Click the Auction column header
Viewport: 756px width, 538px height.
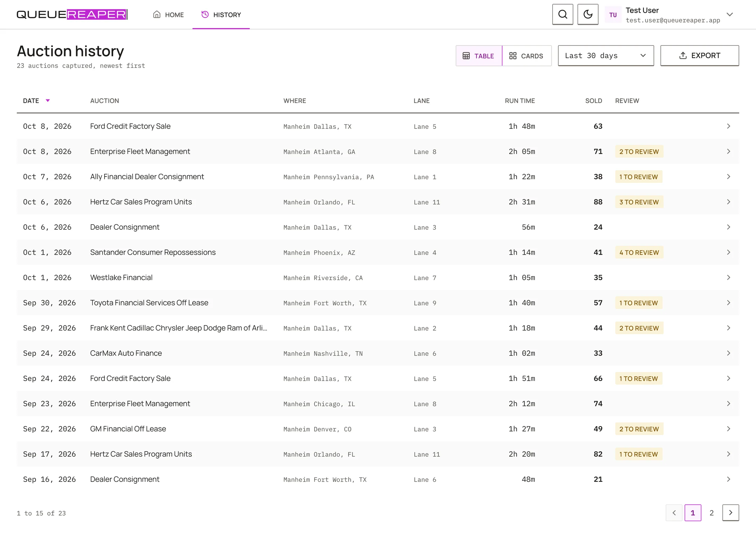105,101
